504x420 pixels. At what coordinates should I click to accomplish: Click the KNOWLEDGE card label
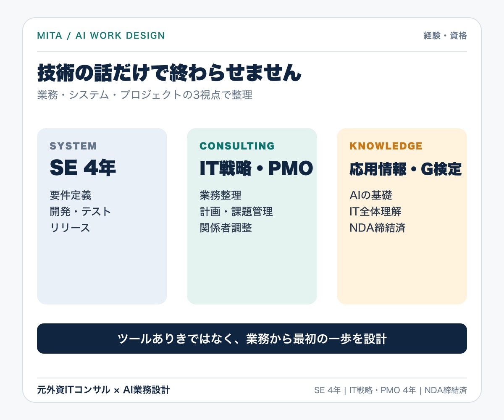(386, 146)
